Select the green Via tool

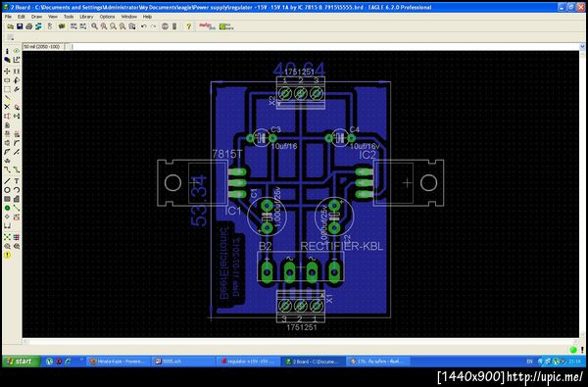[x=7, y=208]
